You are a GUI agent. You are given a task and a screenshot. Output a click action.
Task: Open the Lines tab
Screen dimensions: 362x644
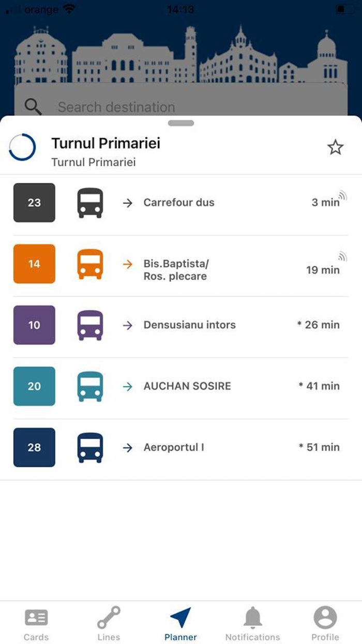point(108,620)
